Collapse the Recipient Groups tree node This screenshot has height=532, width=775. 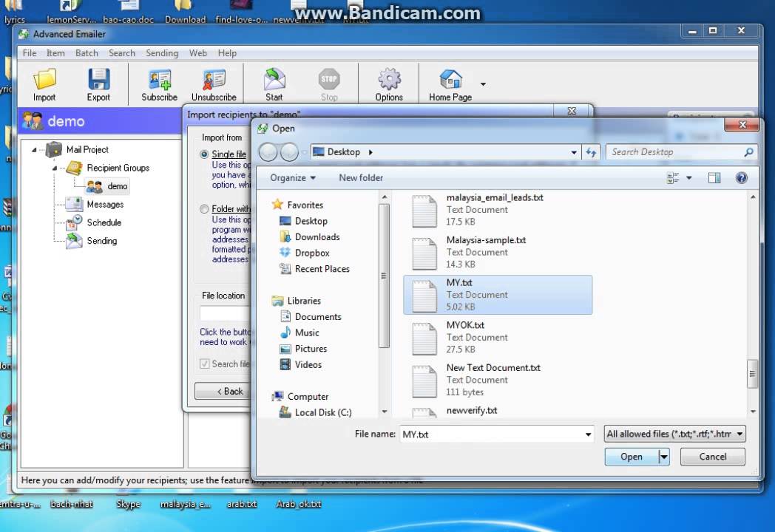(55, 168)
